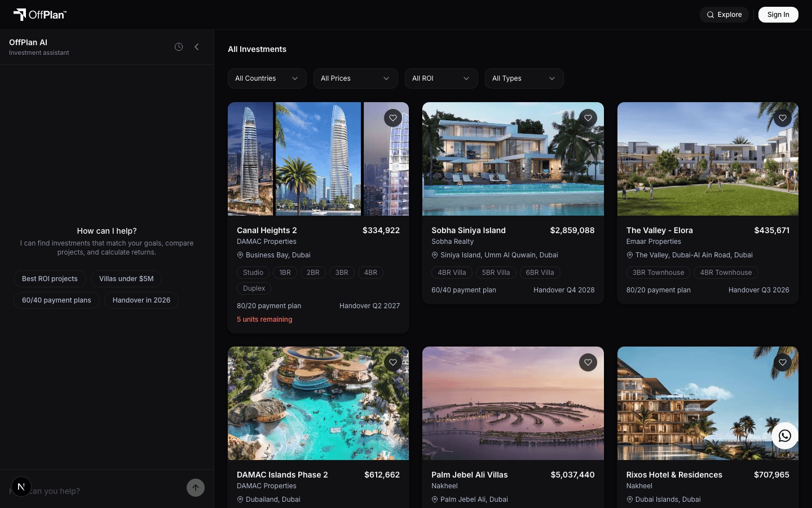Click the 5BR Villa tag
The width and height of the screenshot is (812, 508).
click(x=496, y=273)
